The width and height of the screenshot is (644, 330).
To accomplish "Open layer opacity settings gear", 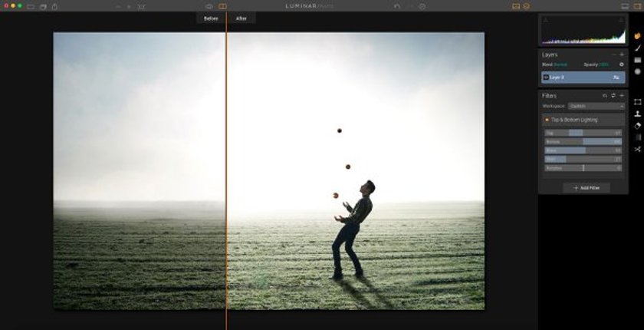I will coord(622,64).
